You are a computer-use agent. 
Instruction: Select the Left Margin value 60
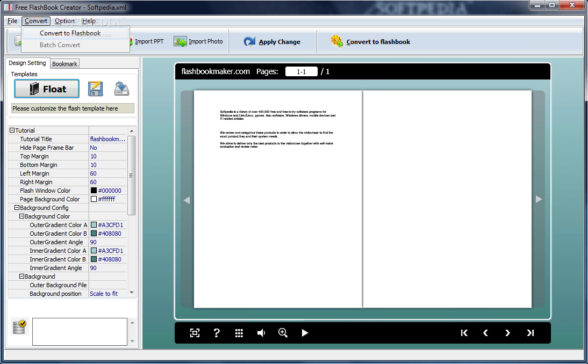point(107,173)
